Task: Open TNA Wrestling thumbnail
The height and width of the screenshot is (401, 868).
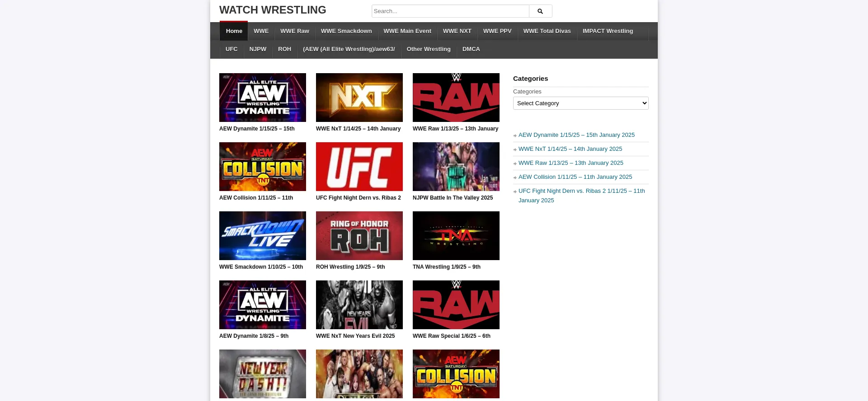Action: click(456, 236)
